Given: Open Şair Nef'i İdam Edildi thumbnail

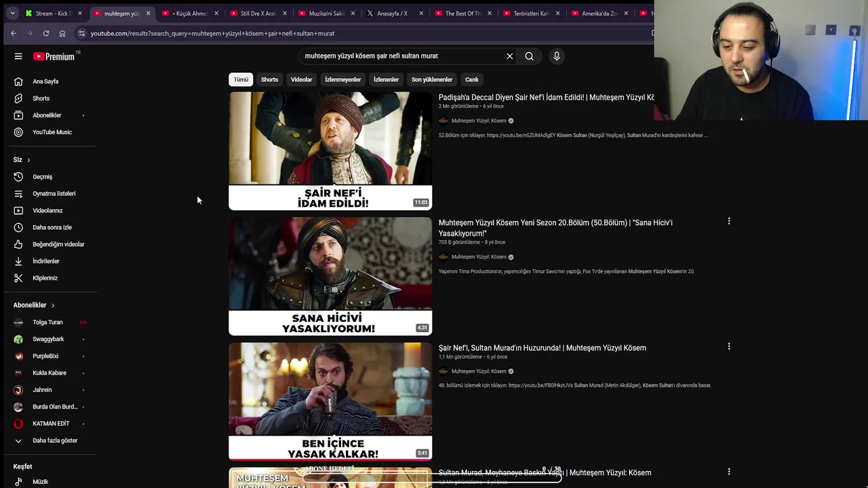Looking at the screenshot, I should coord(330,151).
